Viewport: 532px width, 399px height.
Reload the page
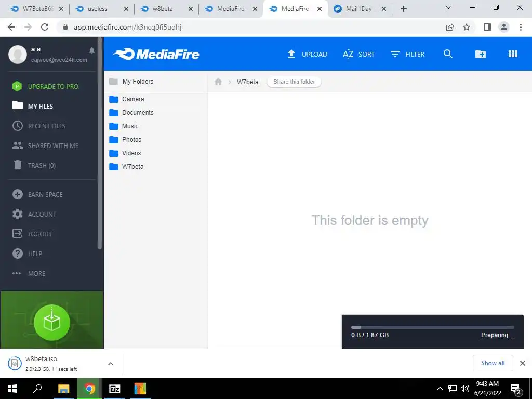point(45,27)
